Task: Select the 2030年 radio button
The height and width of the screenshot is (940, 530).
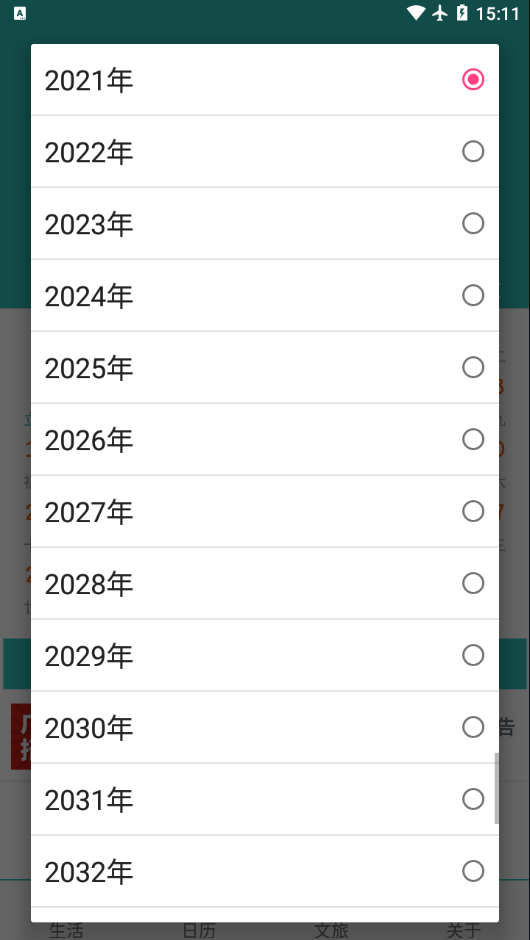Action: pyautogui.click(x=472, y=727)
